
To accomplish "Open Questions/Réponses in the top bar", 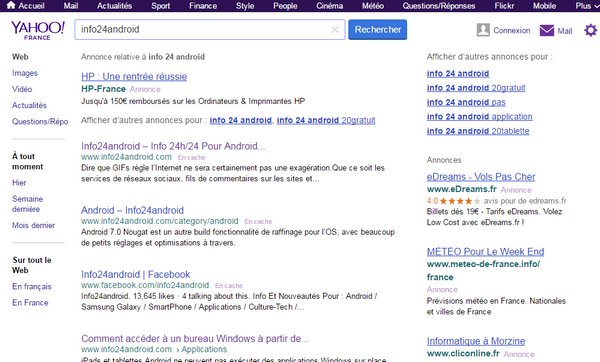I will tap(439, 6).
